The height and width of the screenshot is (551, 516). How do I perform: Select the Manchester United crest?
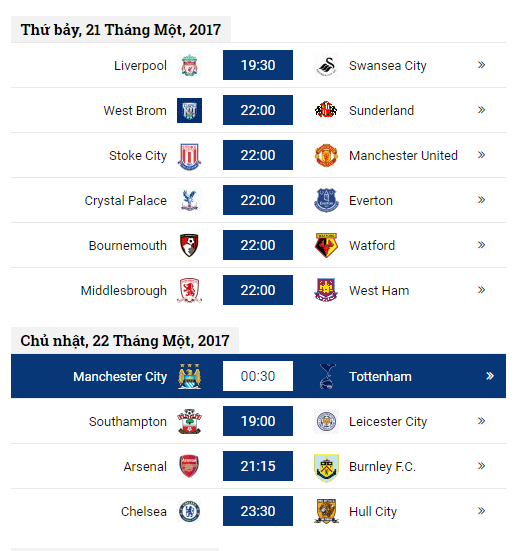tap(326, 155)
